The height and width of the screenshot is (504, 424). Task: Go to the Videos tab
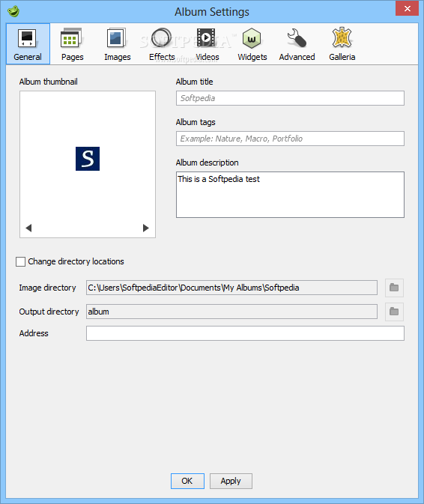(207, 43)
